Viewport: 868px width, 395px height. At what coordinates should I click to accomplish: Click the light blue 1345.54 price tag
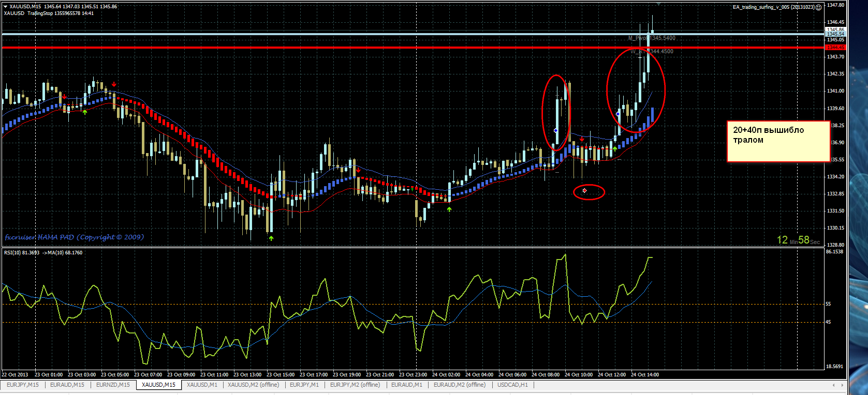tap(836, 34)
